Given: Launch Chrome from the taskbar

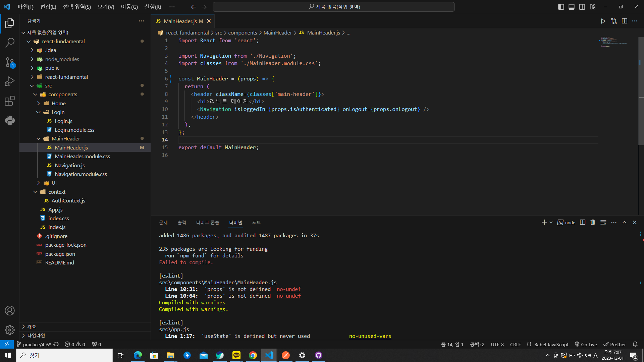Looking at the screenshot, I should click(x=253, y=355).
